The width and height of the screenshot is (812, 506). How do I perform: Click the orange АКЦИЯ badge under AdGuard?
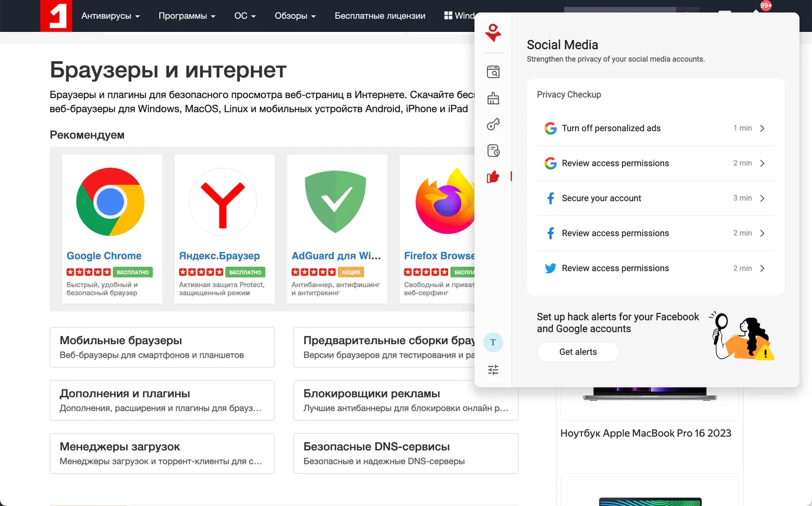pyautogui.click(x=351, y=272)
